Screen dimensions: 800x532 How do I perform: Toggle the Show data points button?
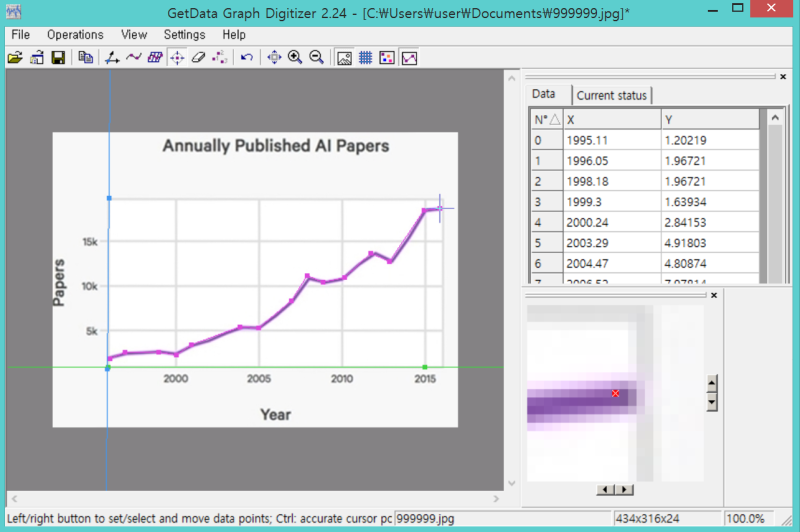387,58
